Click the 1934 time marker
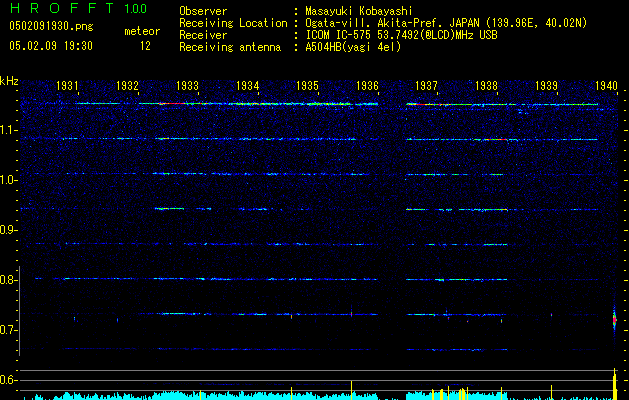The image size is (629, 400). (x=248, y=86)
